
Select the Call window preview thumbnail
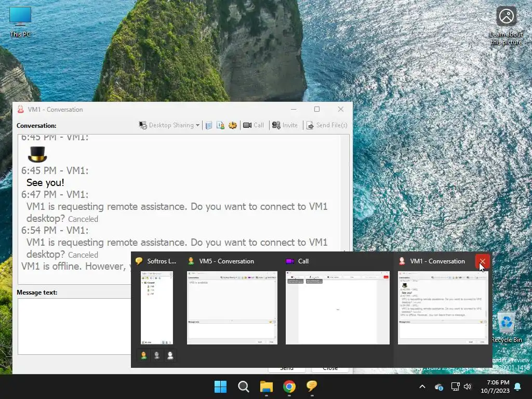[338, 308]
